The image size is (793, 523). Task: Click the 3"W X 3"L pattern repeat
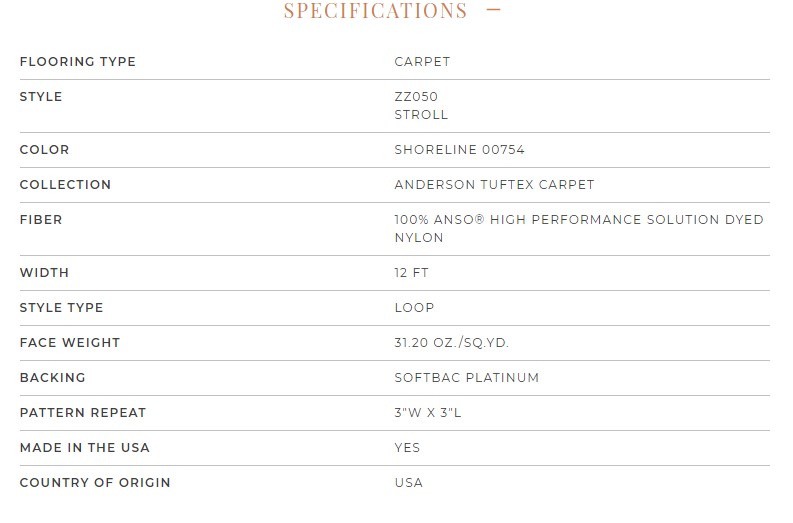tap(428, 413)
